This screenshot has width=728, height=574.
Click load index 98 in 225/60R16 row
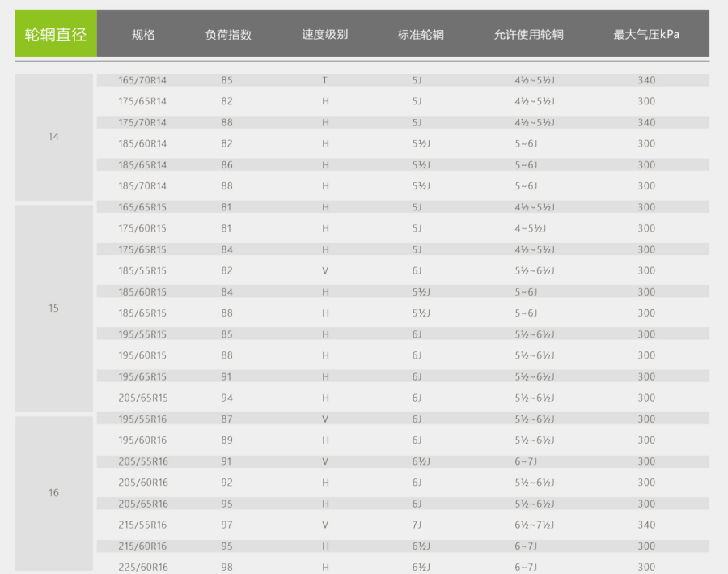[226, 567]
